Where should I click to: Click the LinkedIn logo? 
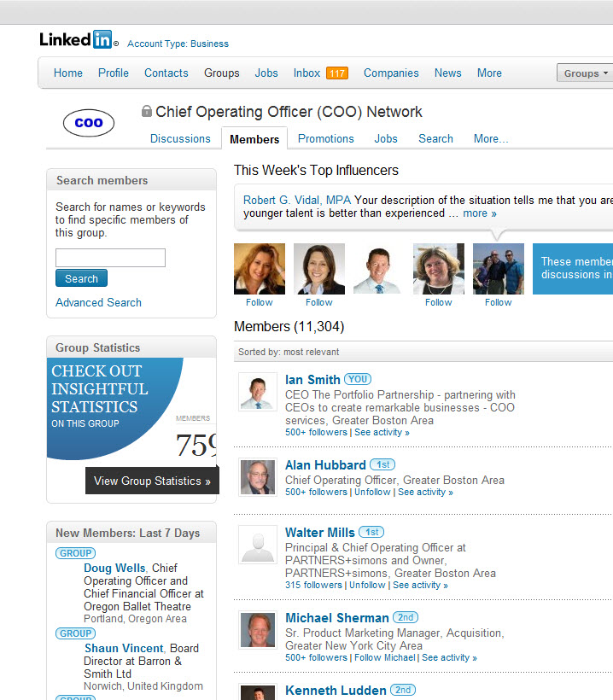[x=79, y=40]
